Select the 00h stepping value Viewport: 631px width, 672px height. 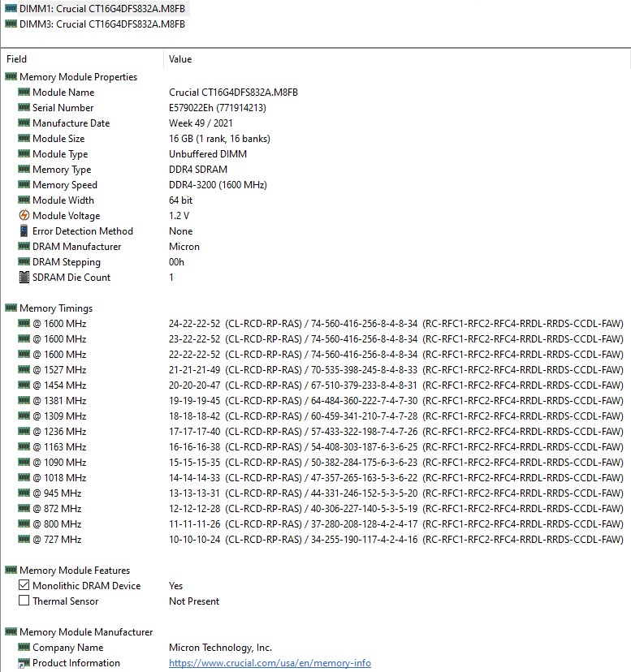click(x=176, y=262)
